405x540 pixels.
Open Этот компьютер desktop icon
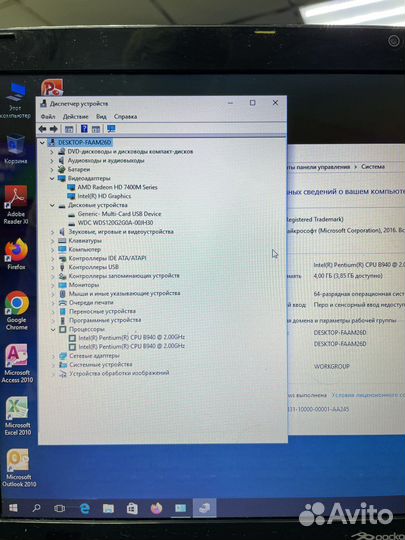(x=15, y=100)
